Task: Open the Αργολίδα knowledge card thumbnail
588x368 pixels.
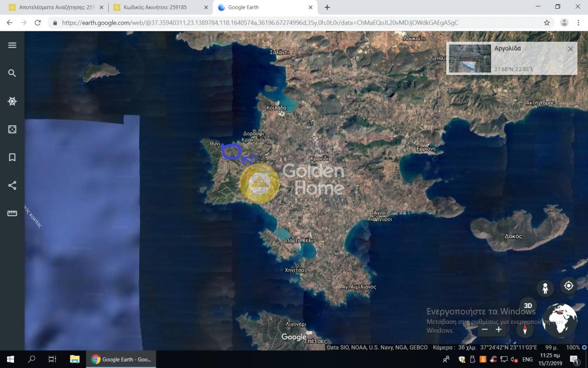Action: 470,58
